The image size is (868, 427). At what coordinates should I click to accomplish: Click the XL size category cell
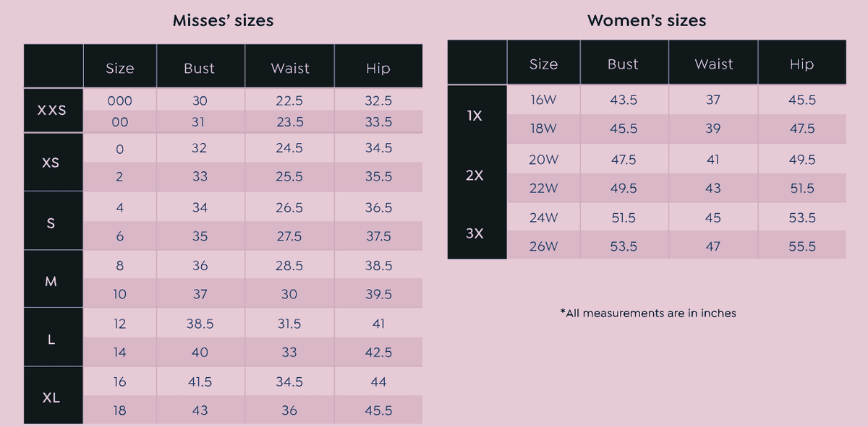coord(51,397)
